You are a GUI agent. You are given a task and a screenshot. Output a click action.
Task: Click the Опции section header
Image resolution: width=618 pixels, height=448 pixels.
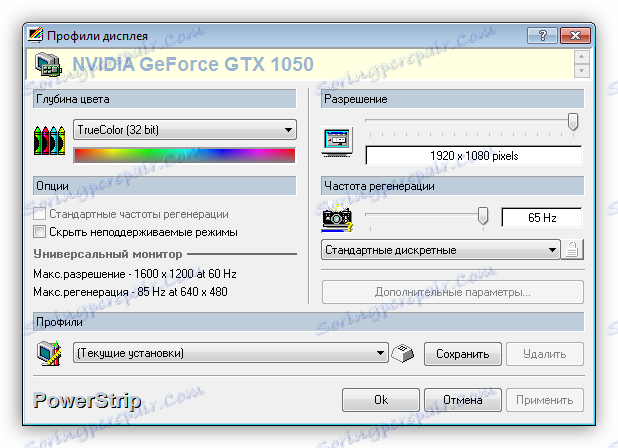click(x=165, y=186)
